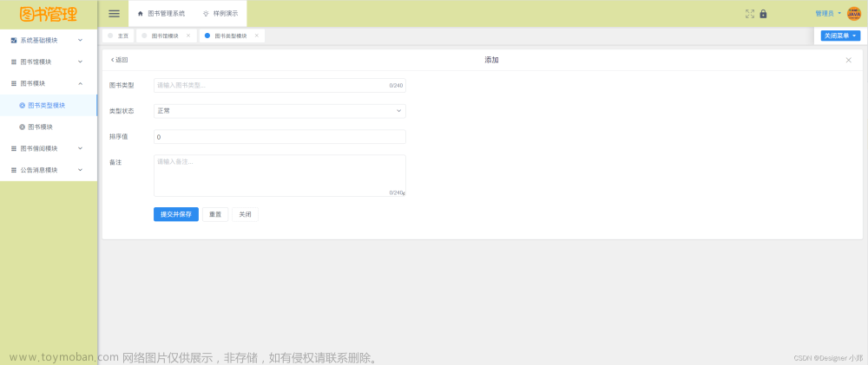868x365 pixels.
Task: Click the 关闭 button below the form
Action: click(246, 214)
